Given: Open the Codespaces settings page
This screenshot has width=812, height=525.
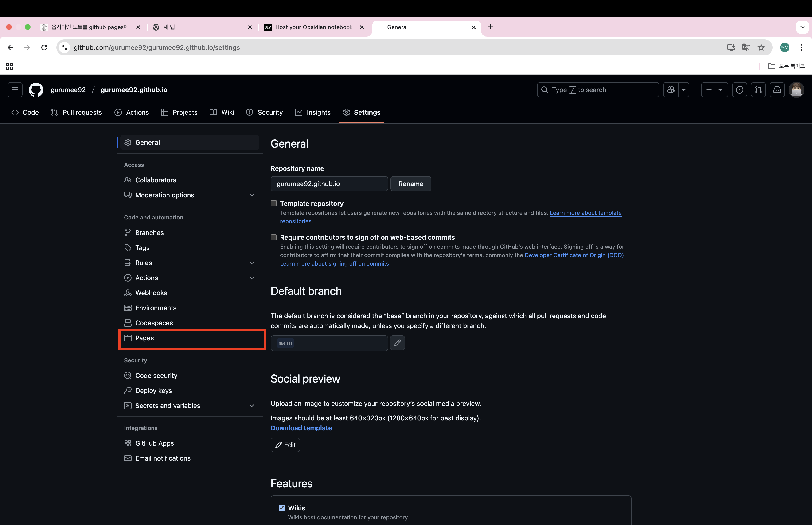Looking at the screenshot, I should coord(189,323).
